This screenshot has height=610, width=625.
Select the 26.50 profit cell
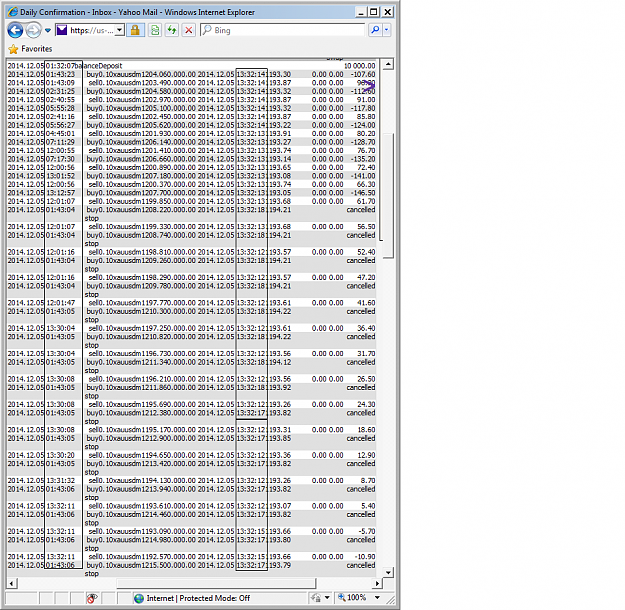[x=366, y=379]
